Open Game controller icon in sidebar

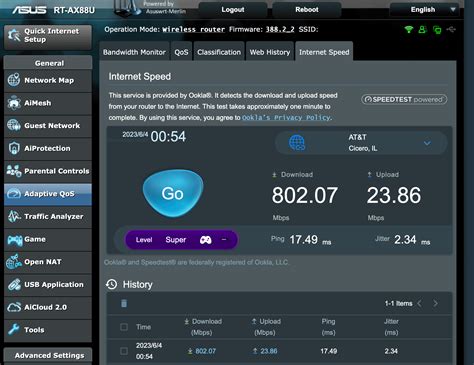14,239
